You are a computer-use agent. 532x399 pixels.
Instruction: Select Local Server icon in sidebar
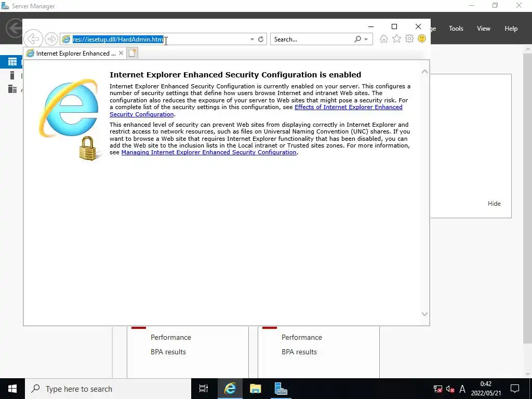pos(12,75)
